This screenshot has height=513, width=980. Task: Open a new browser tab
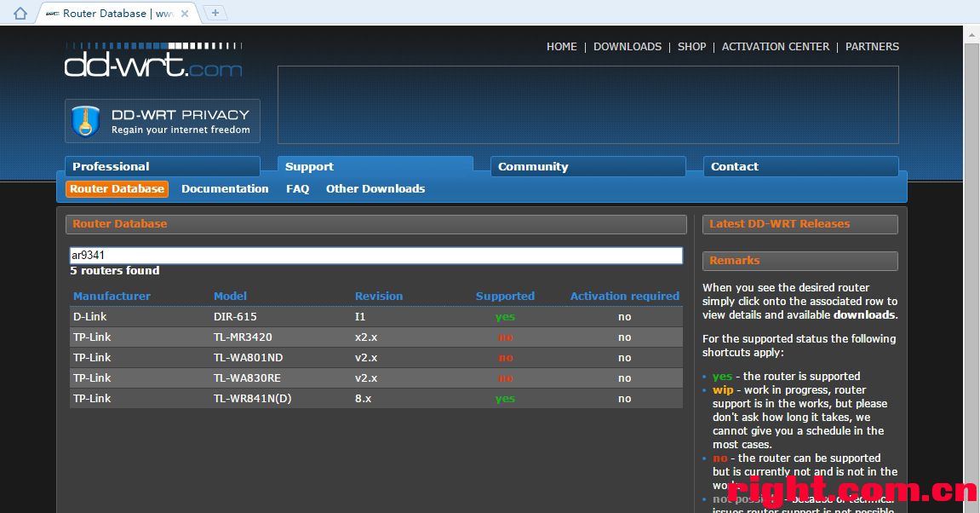tap(215, 13)
